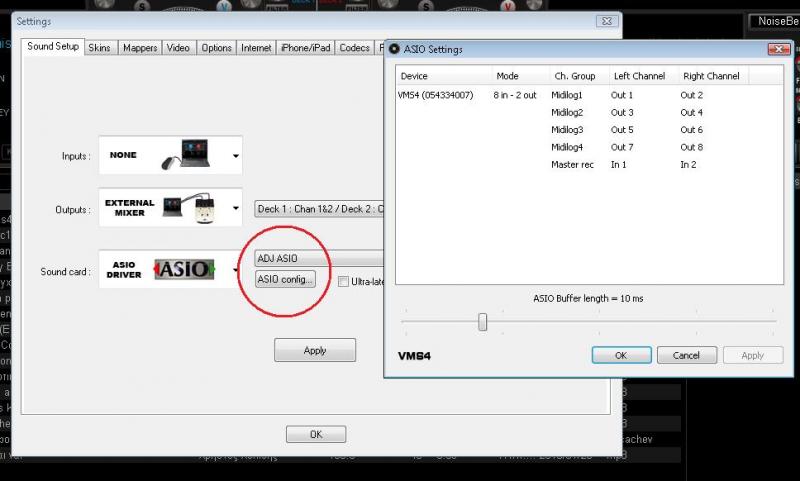Click the external mixer Outputs icon

pos(188,207)
